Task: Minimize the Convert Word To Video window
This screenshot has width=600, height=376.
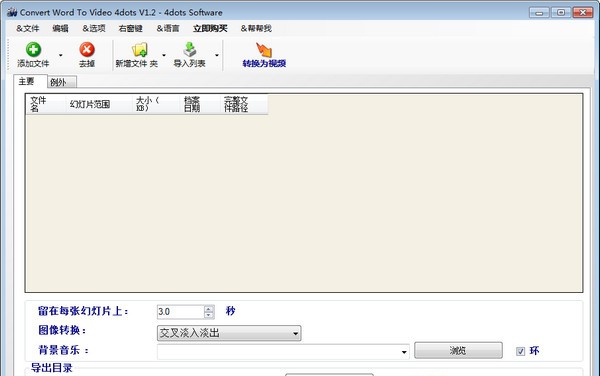Action: click(x=539, y=13)
